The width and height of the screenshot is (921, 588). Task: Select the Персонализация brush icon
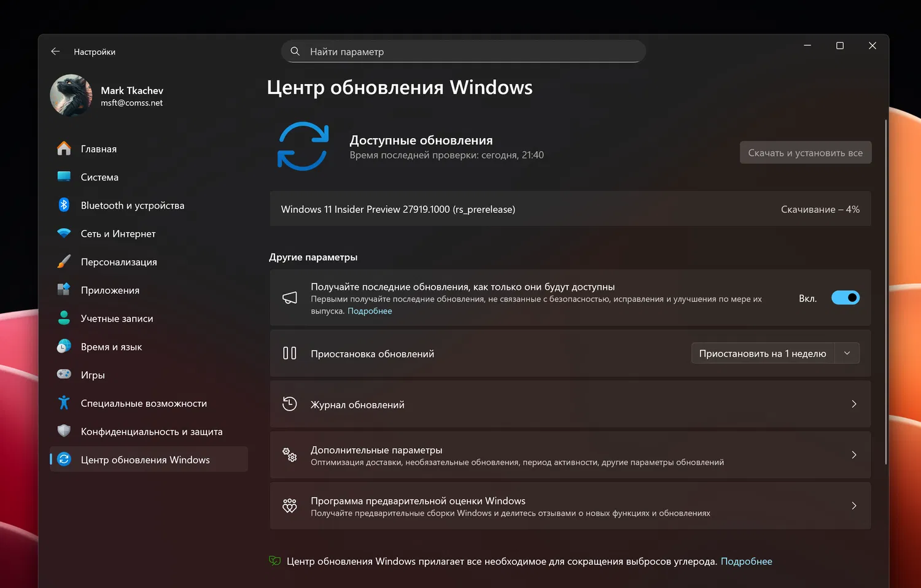pos(64,261)
